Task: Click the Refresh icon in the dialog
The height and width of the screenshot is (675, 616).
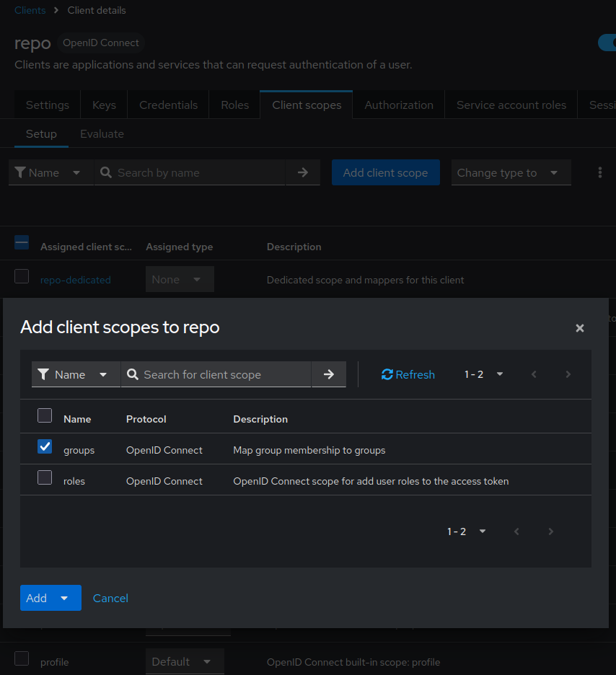Action: click(387, 374)
